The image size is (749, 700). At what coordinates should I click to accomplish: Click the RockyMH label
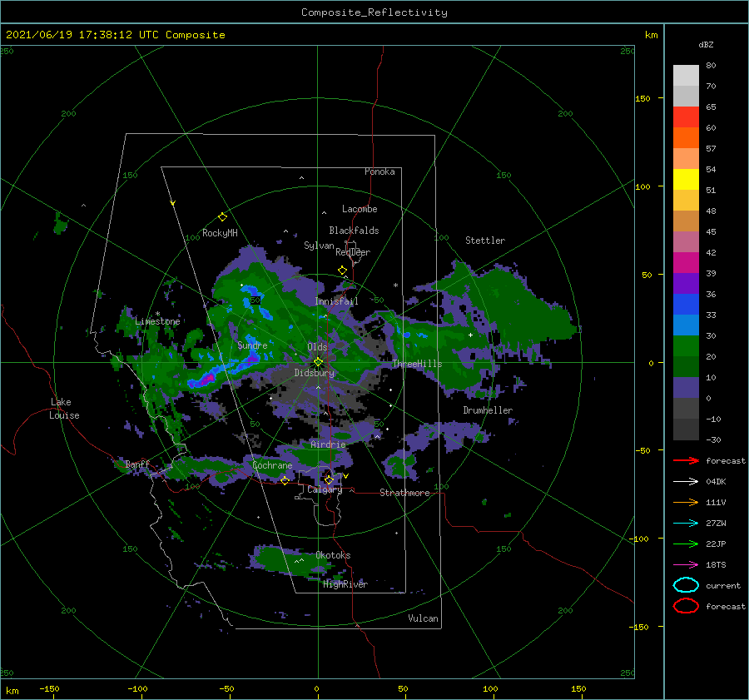pyautogui.click(x=220, y=233)
